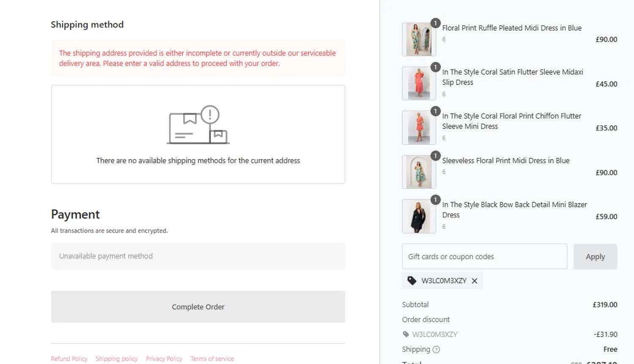
Task: Open the Terms of service link
Action: click(x=212, y=359)
